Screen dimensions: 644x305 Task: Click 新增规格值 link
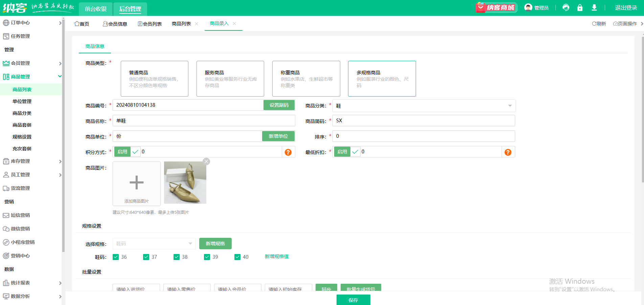(x=277, y=257)
